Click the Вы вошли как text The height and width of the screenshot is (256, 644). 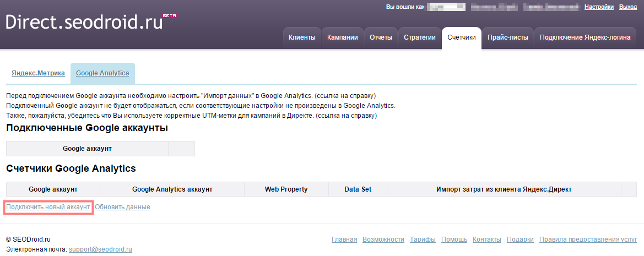tap(405, 7)
